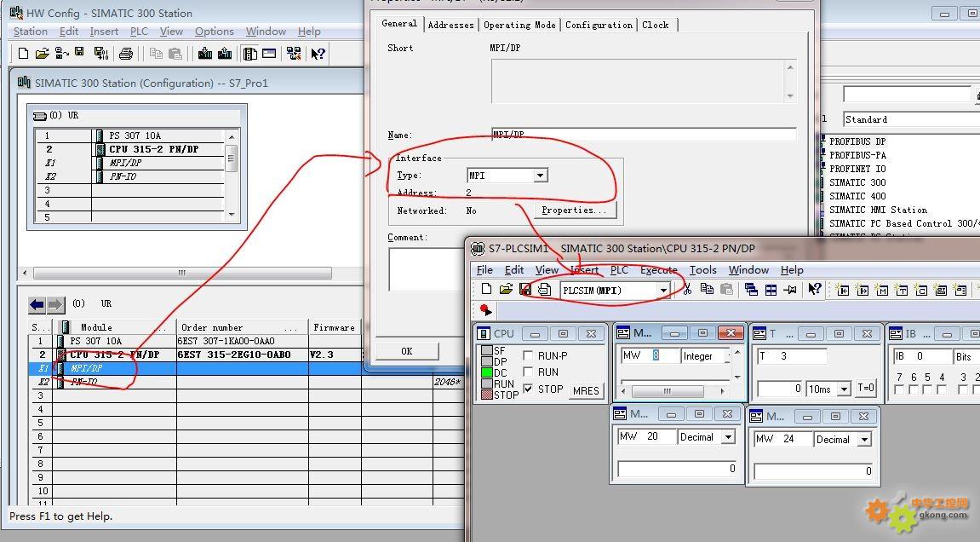Click the New icon in HW Config toolbar
Viewport: 980px width, 542px height.
point(23,54)
